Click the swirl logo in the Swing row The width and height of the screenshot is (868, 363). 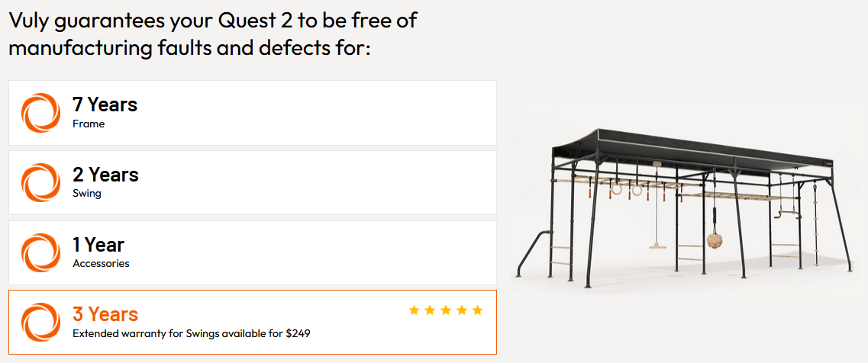point(40,182)
